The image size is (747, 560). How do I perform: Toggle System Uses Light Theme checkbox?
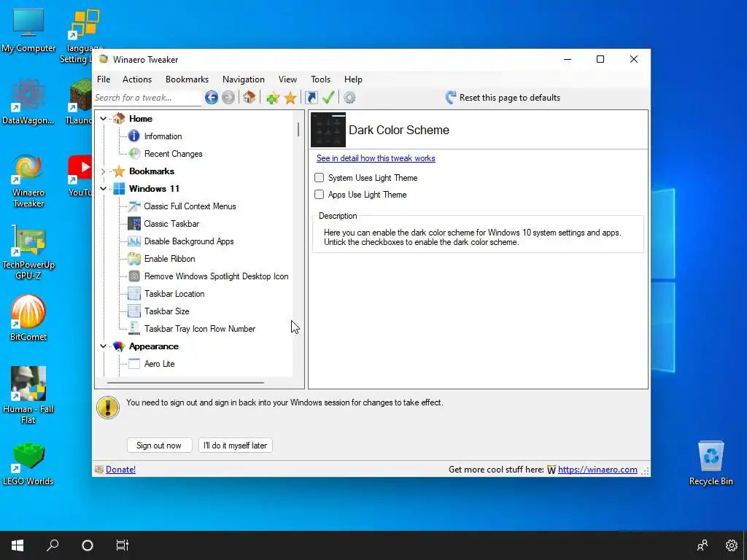(x=320, y=178)
